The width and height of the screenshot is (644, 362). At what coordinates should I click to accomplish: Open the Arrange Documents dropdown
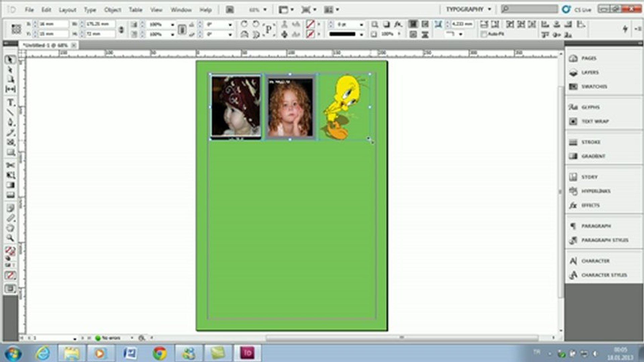[x=331, y=10]
